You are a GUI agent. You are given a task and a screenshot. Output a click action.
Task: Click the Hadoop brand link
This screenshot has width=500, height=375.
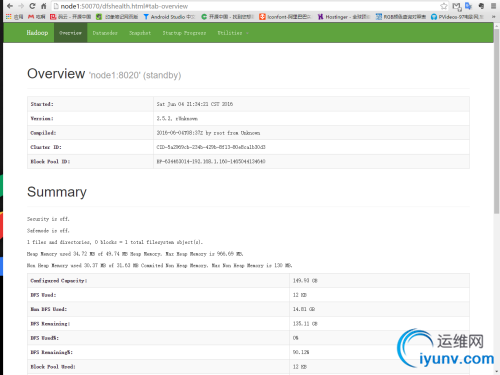pos(37,33)
